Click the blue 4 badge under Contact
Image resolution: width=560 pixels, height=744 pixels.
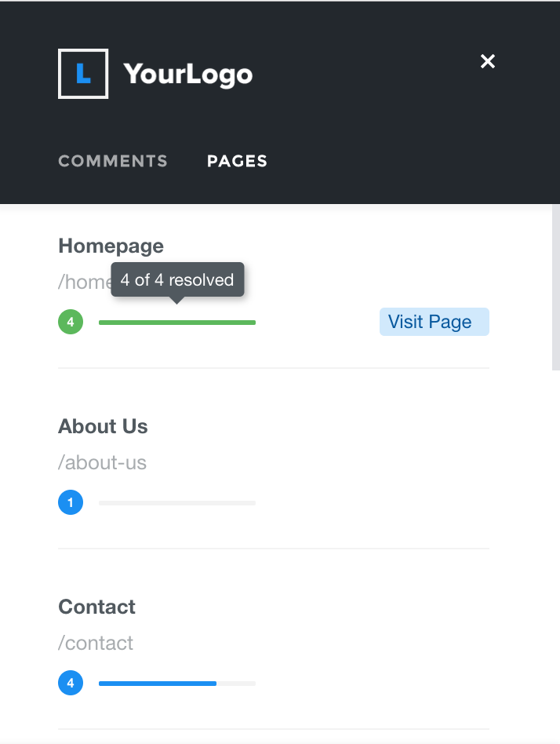pyautogui.click(x=71, y=683)
